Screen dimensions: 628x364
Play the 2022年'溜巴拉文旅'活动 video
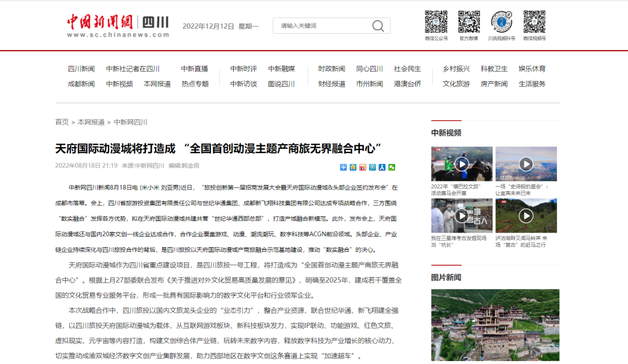461,163
